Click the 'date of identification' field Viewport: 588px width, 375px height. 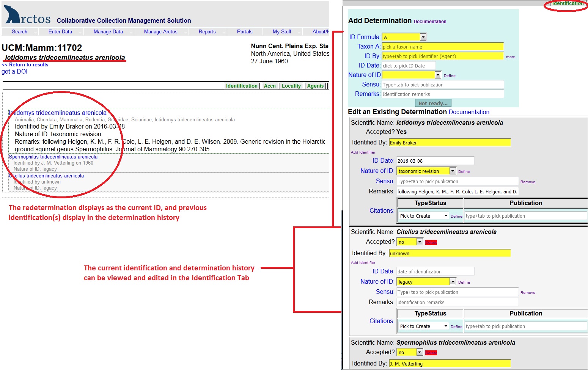(435, 271)
